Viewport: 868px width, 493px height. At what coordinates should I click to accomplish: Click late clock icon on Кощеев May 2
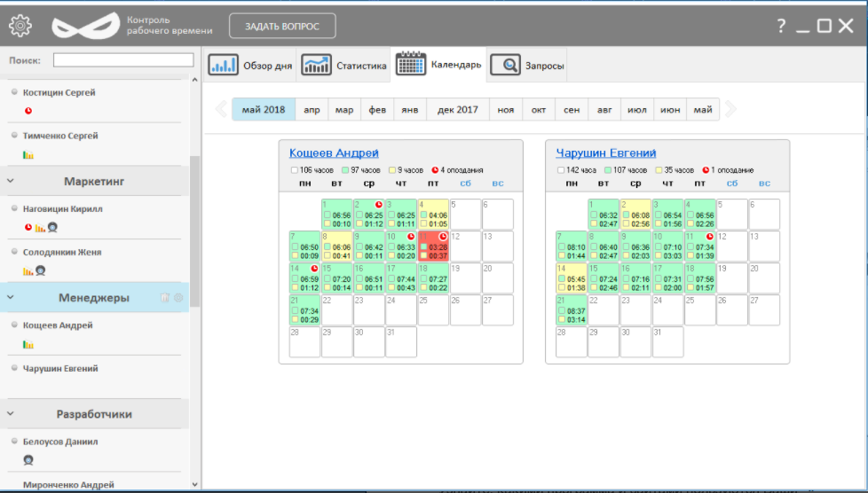(x=379, y=205)
